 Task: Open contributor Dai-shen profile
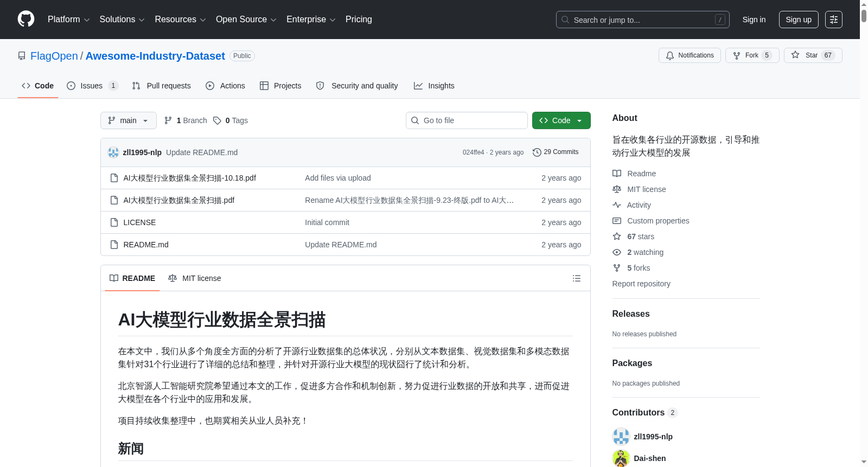(x=650, y=458)
